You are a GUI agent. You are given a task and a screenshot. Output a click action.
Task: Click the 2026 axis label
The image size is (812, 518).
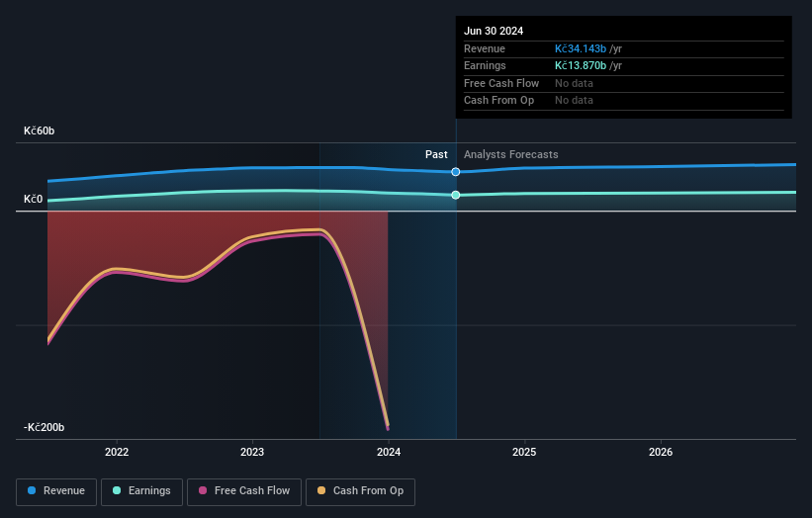tap(661, 453)
